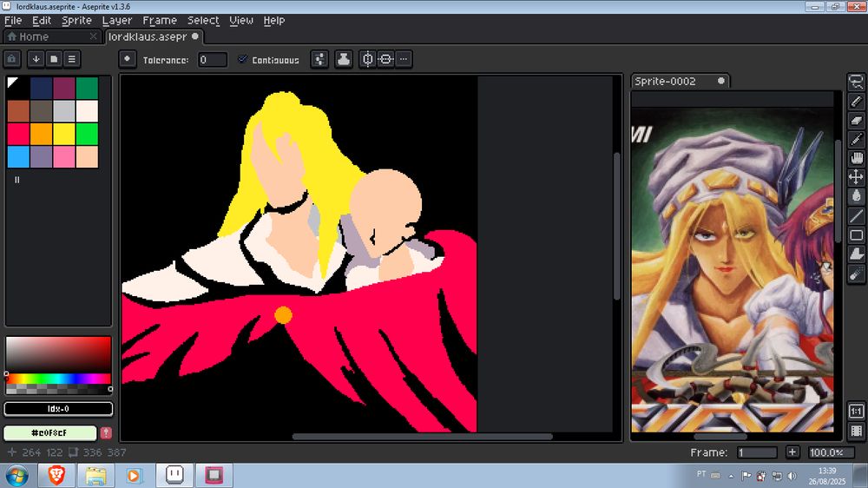Image resolution: width=868 pixels, height=488 pixels.
Task: Select the Move tool
Action: [857, 177]
